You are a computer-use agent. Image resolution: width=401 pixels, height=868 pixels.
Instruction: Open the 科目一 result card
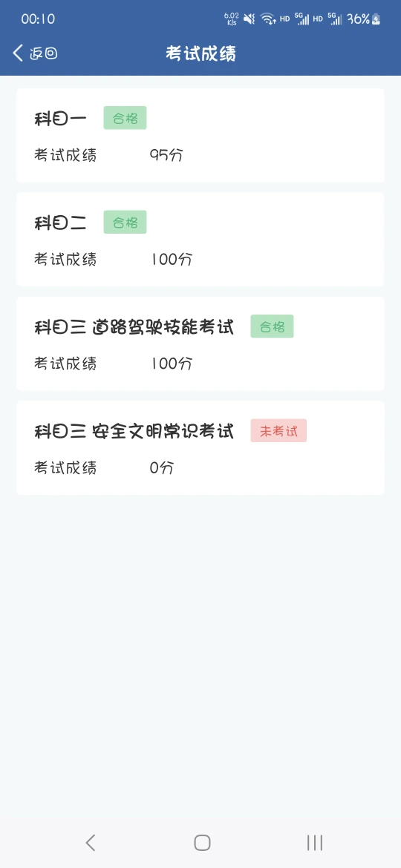pos(200,135)
